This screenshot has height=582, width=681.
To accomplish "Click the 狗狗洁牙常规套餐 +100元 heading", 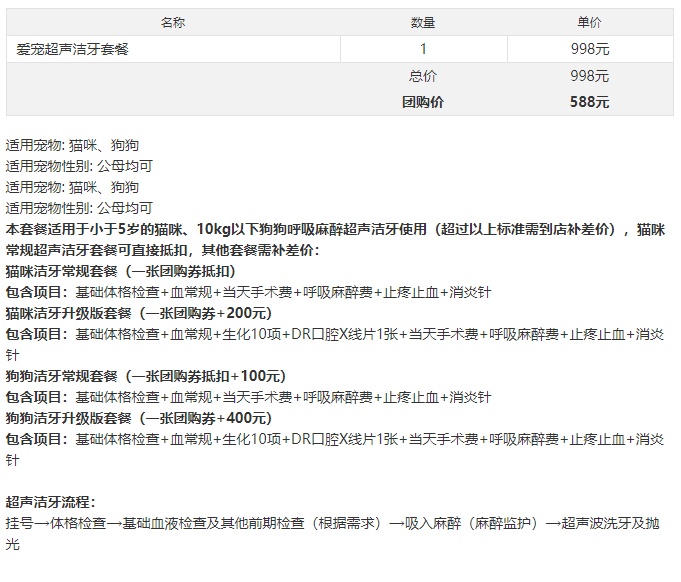I will click(x=146, y=376).
